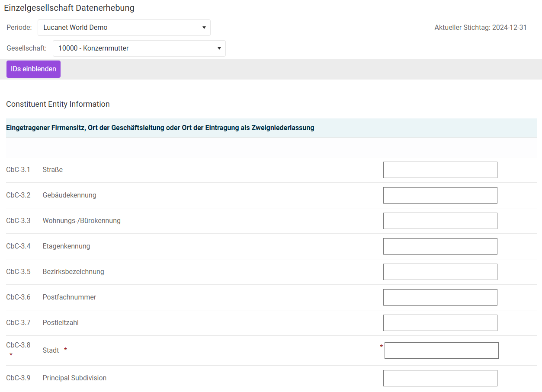
Task: Focus the Straße input field
Action: click(x=440, y=170)
